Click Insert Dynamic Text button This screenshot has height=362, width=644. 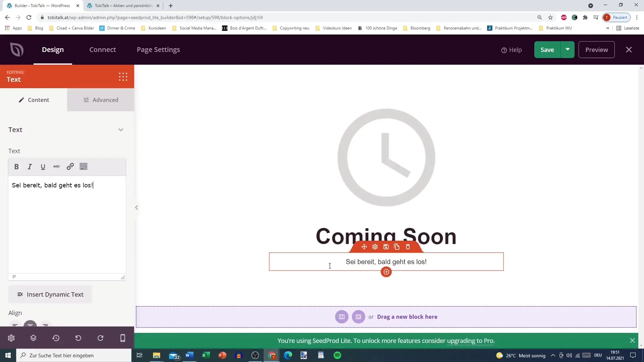pos(50,294)
